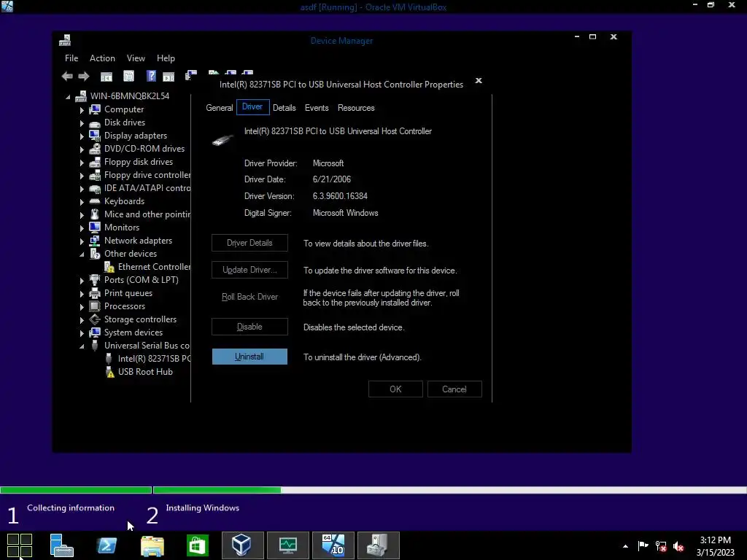Click Show/Hide Action Pane toolbar icon
This screenshot has width=747, height=560.
coord(169,76)
